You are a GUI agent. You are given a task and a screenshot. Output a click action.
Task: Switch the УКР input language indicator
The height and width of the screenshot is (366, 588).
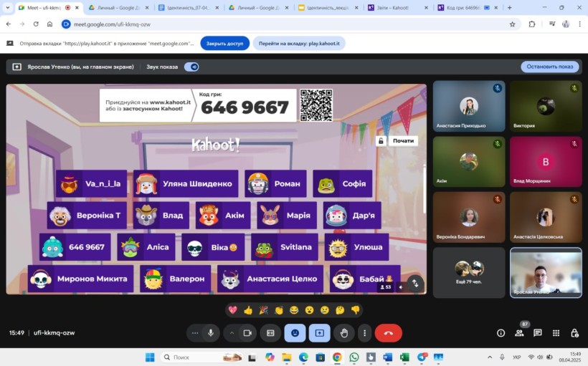(517, 357)
